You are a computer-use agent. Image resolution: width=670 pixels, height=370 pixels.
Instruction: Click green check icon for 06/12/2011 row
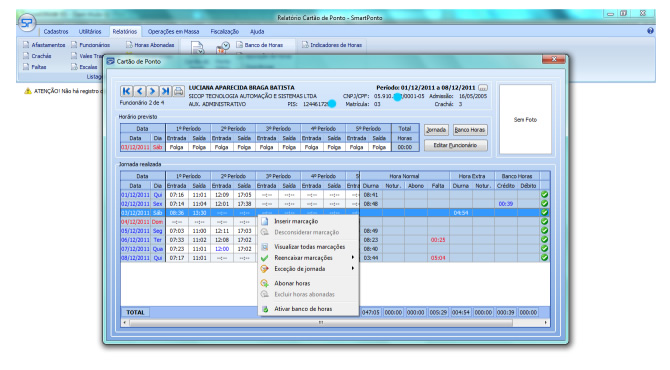pyautogui.click(x=544, y=240)
